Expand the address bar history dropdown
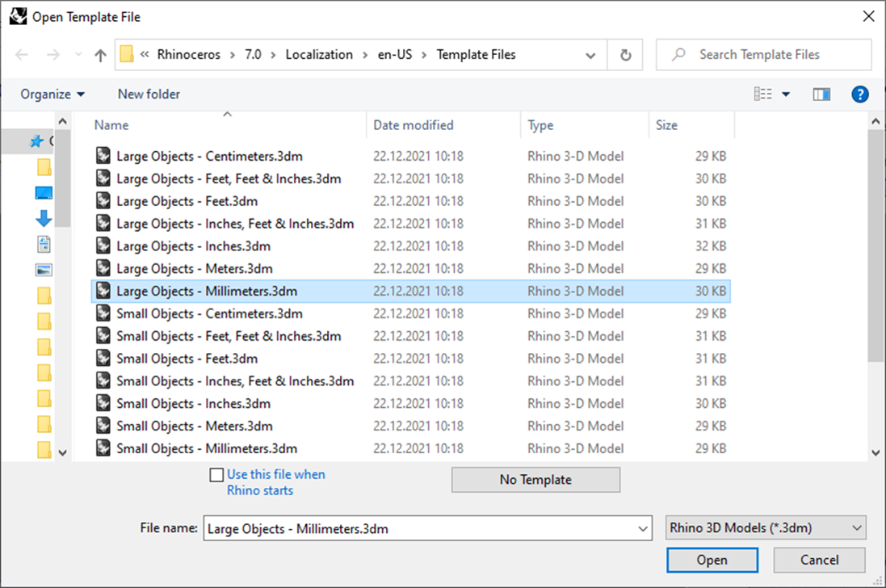This screenshot has width=886, height=588. click(x=590, y=56)
